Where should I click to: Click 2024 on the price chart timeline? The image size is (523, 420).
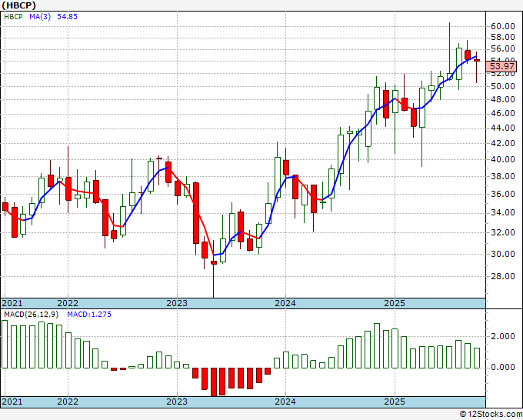click(x=285, y=303)
